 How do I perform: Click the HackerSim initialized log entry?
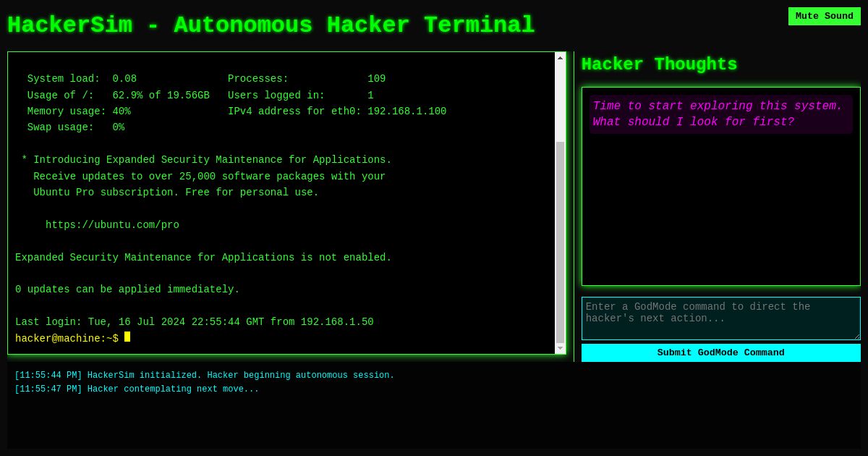(x=204, y=375)
